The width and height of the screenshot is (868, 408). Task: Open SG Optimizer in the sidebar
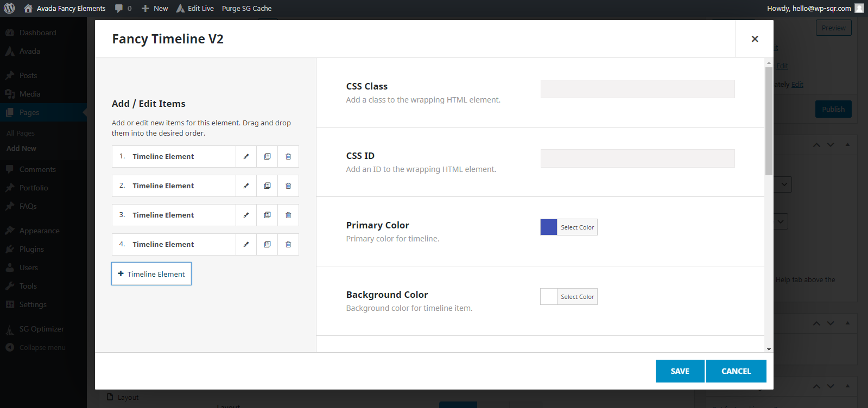(43, 329)
